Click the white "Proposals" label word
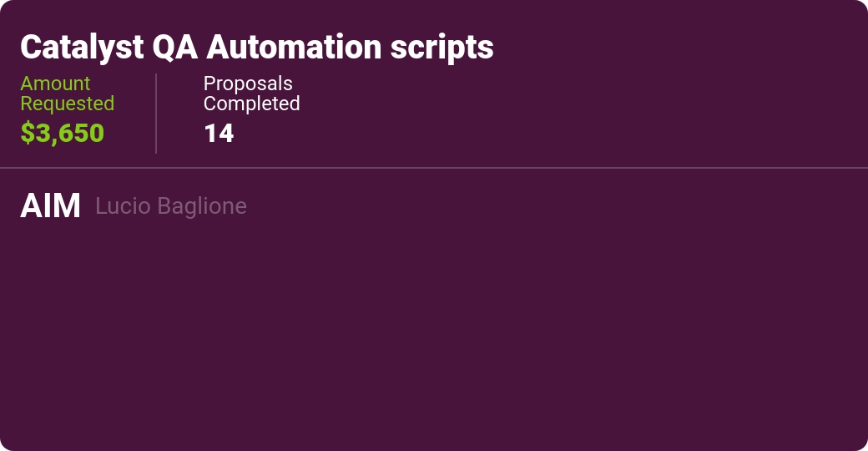The width and height of the screenshot is (868, 451). pos(248,84)
